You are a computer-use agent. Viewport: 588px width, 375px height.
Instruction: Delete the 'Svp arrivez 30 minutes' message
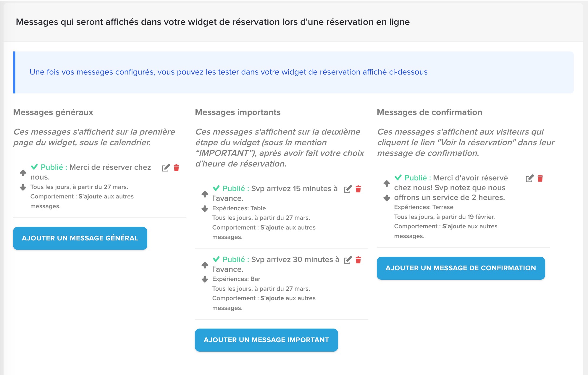[x=358, y=260]
